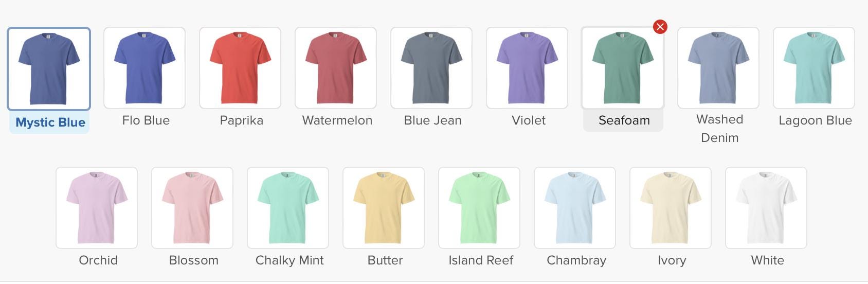Remove Seafoam with the red X icon
The height and width of the screenshot is (284, 868).
click(x=660, y=27)
